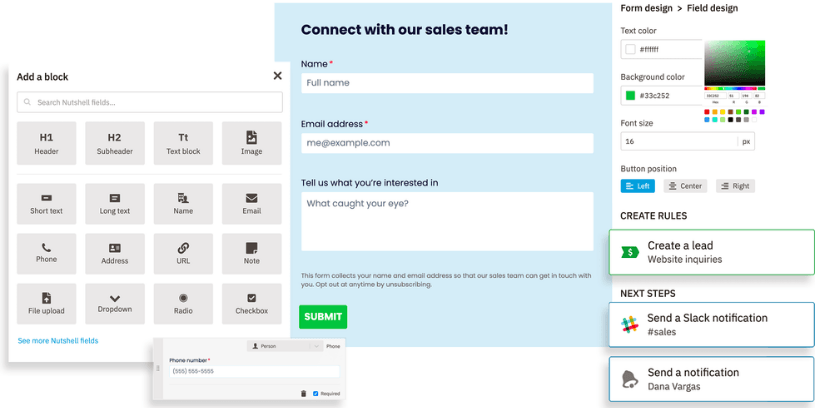Add the File upload block

tap(47, 303)
